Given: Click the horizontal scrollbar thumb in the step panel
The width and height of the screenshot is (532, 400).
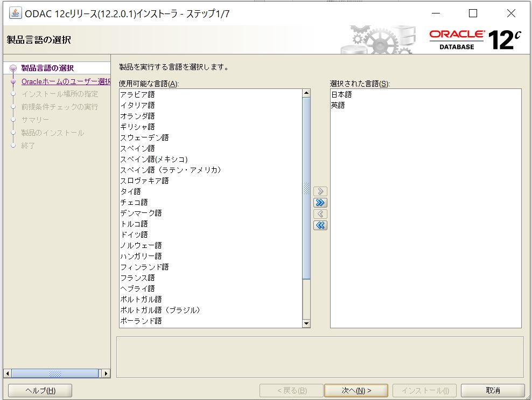Looking at the screenshot, I should coord(54,373).
